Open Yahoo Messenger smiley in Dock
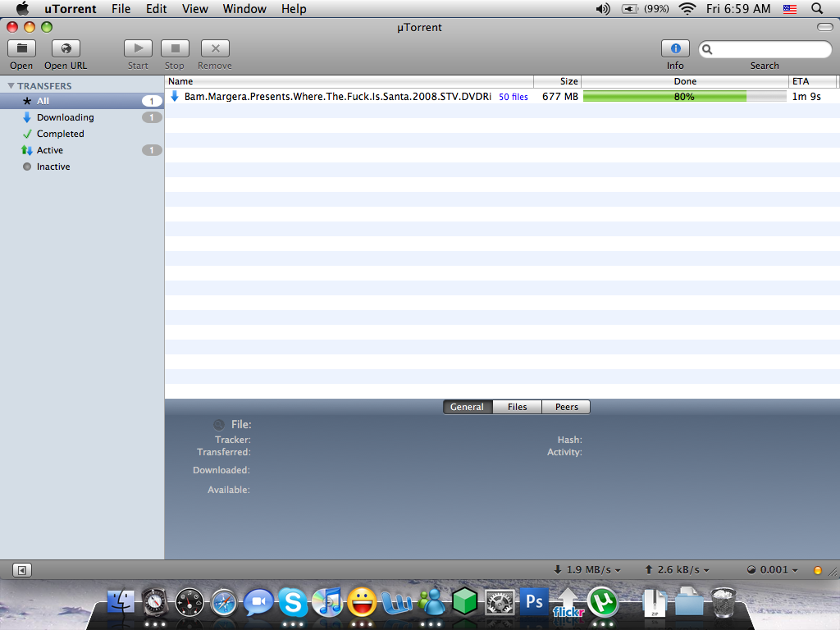Image resolution: width=840 pixels, height=630 pixels. [x=362, y=603]
